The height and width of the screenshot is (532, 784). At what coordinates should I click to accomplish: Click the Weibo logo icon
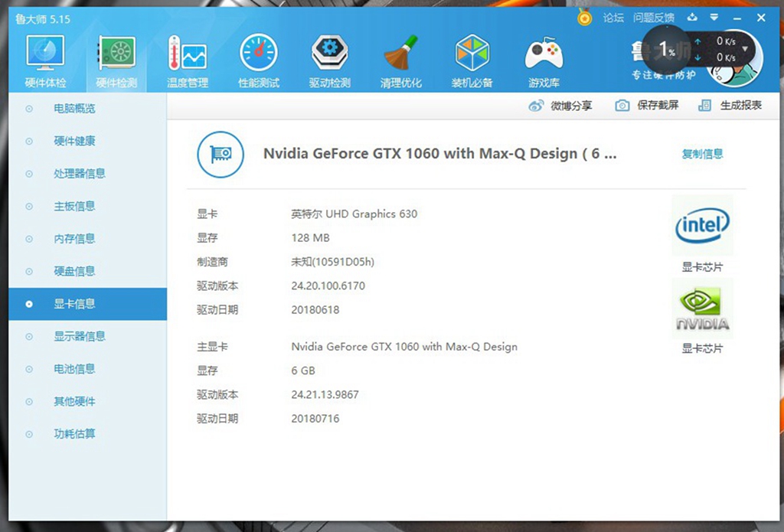[x=536, y=106]
